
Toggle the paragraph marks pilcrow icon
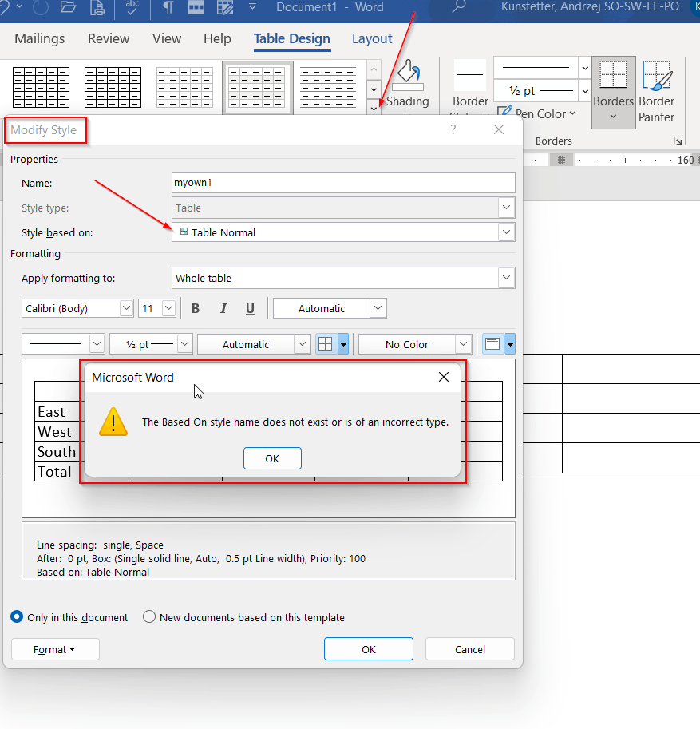click(168, 7)
